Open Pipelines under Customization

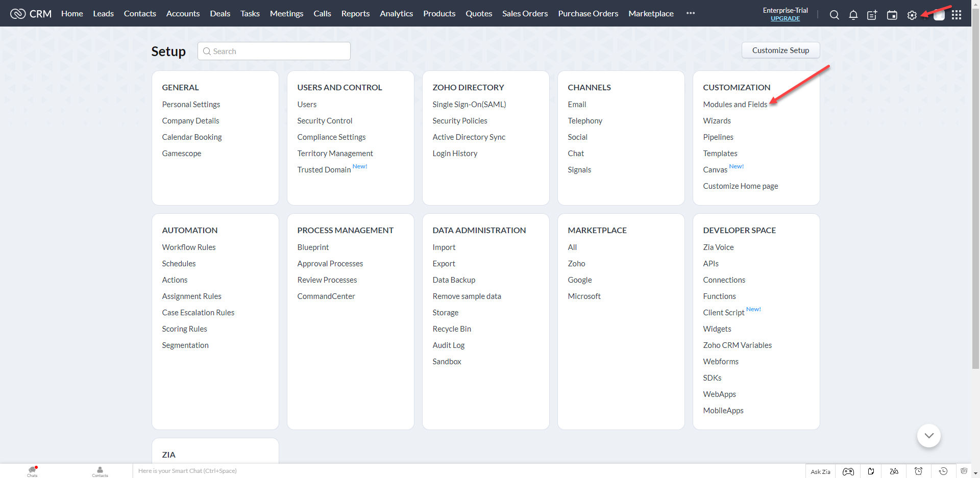(x=718, y=137)
